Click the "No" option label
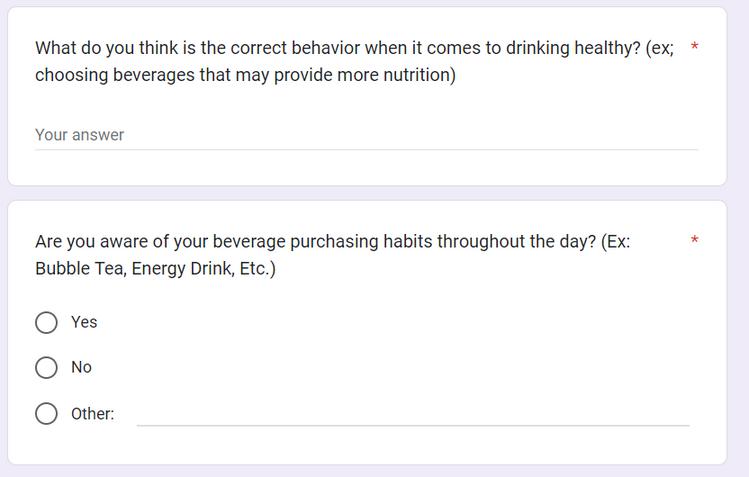The width and height of the screenshot is (749, 477). point(81,367)
